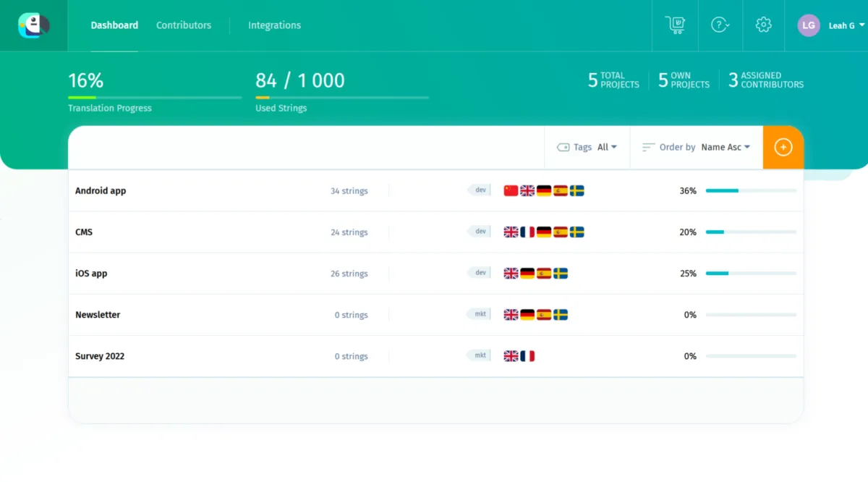Open the Android app project
The image size is (868, 482).
point(101,191)
